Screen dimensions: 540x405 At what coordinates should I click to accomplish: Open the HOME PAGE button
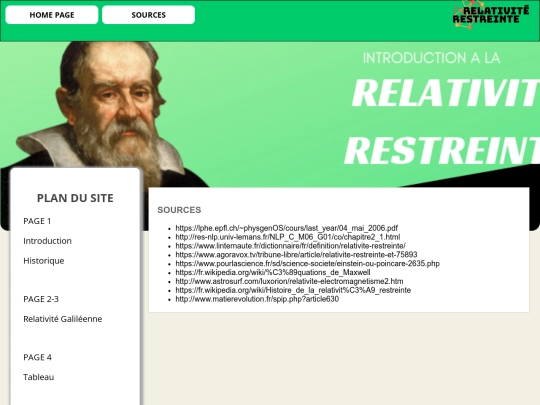click(52, 15)
